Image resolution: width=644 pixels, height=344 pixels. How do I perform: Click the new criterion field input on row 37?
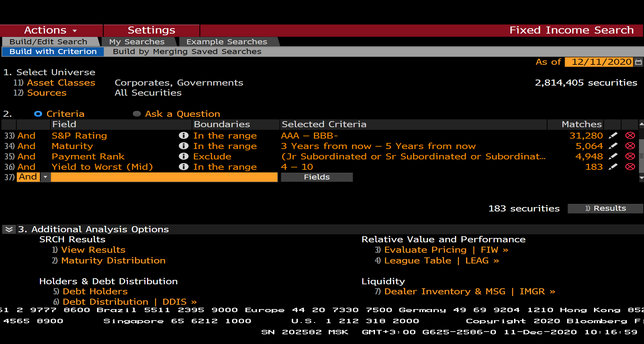pyautogui.click(x=164, y=177)
